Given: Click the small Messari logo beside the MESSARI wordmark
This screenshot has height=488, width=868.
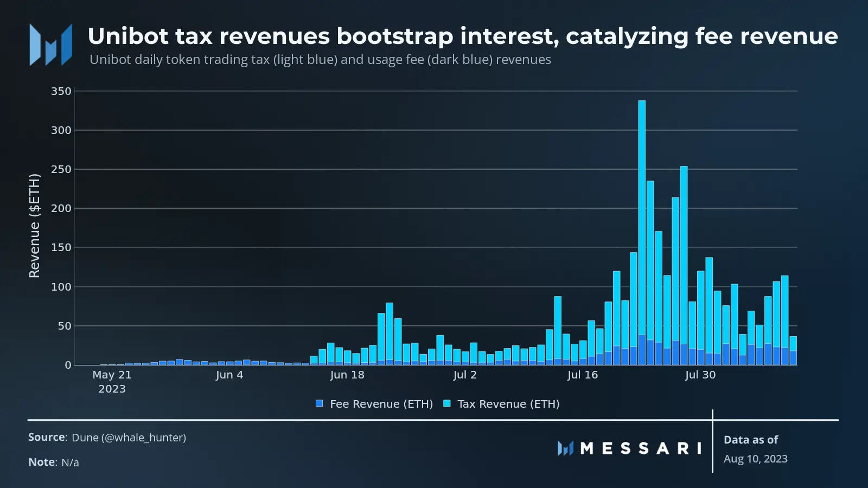Looking at the screenshot, I should coord(565,448).
